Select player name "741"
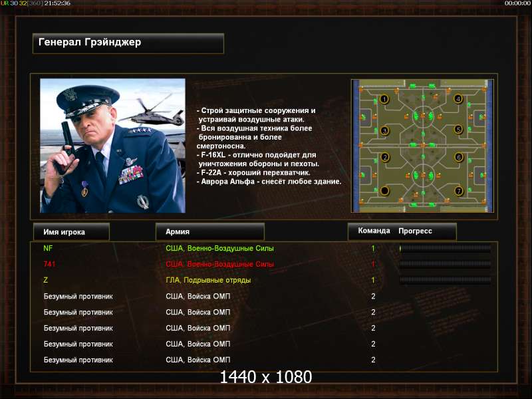This screenshot has height=399, width=532. pyautogui.click(x=49, y=264)
